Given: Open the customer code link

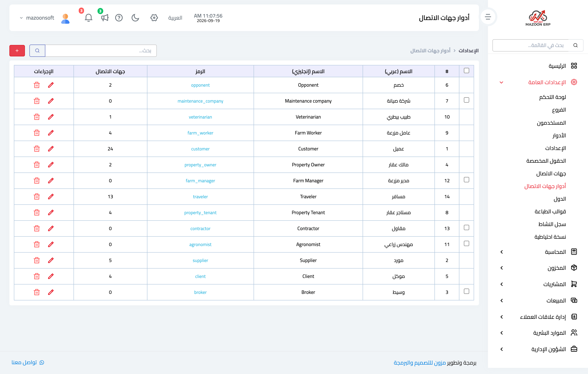Looking at the screenshot, I should (200, 149).
